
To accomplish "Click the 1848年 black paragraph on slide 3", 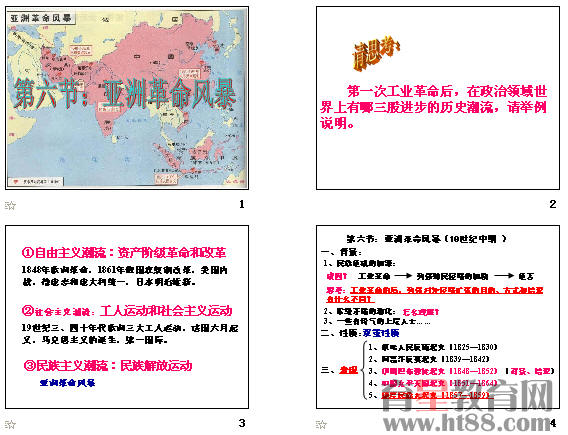I will (x=125, y=276).
